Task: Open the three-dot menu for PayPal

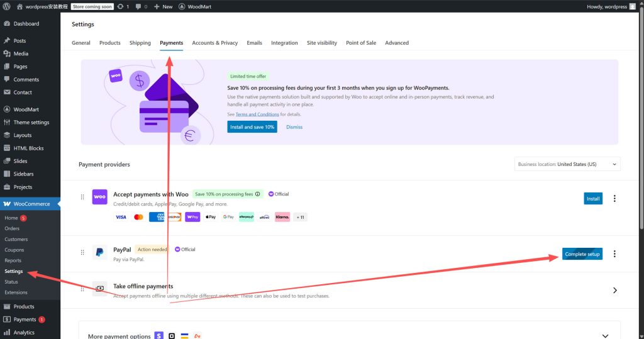Action: point(614,254)
